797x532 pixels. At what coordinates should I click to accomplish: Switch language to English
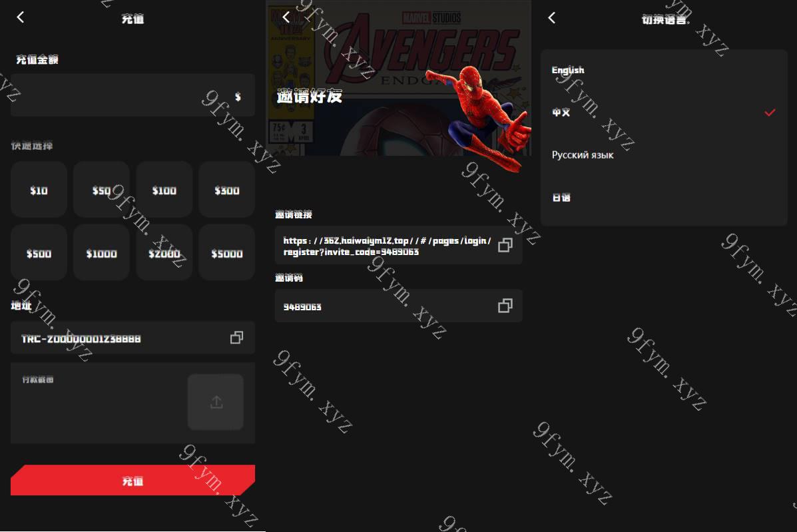664,70
